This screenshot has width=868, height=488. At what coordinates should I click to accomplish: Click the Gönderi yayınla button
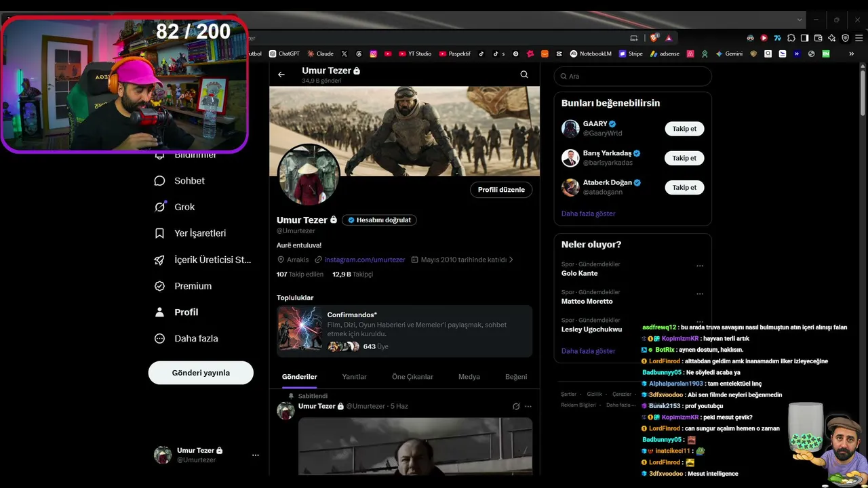pyautogui.click(x=201, y=373)
